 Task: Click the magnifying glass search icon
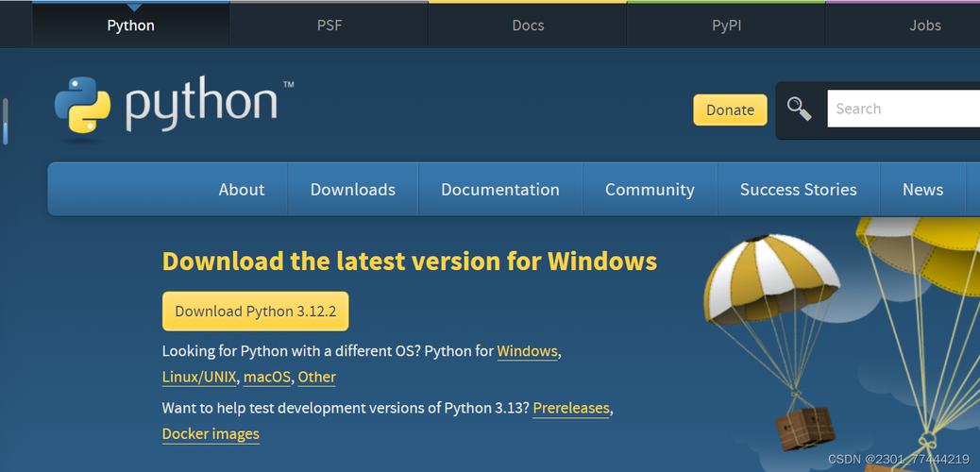click(799, 109)
